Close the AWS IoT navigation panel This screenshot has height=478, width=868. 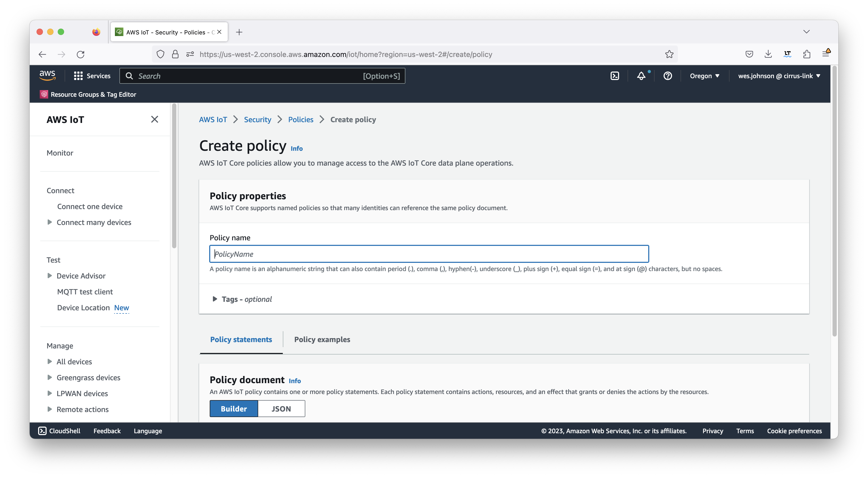point(155,119)
